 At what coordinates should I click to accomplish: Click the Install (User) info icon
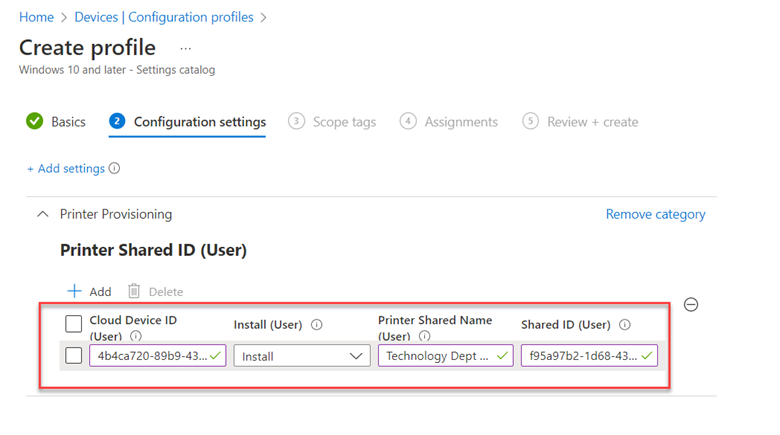click(317, 325)
